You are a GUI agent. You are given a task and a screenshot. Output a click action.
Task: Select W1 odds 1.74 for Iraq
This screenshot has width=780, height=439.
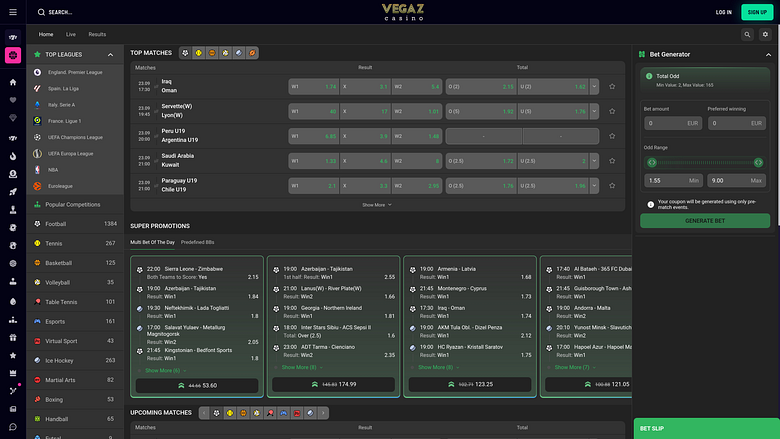(x=313, y=87)
